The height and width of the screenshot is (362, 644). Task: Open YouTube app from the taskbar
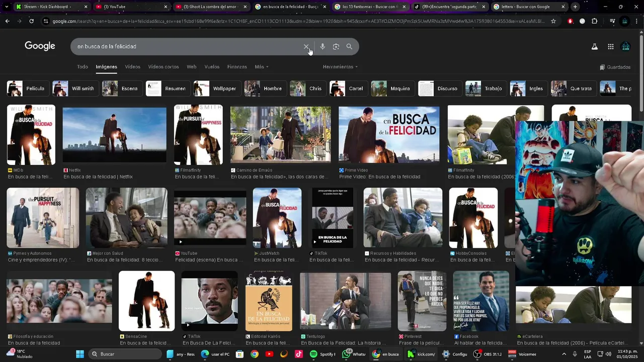click(269, 354)
